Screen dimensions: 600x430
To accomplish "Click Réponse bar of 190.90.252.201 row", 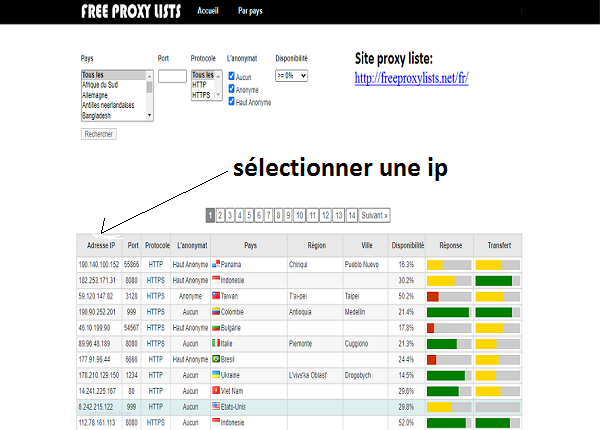I will pyautogui.click(x=449, y=312).
